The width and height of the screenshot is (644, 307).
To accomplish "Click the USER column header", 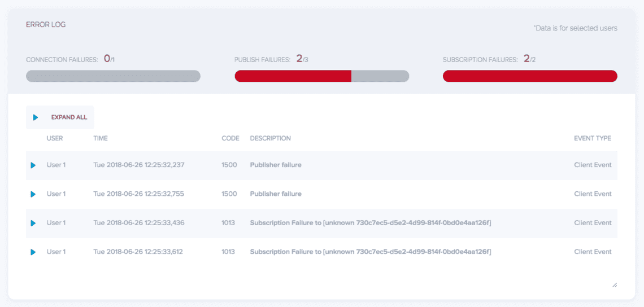I will [x=55, y=138].
